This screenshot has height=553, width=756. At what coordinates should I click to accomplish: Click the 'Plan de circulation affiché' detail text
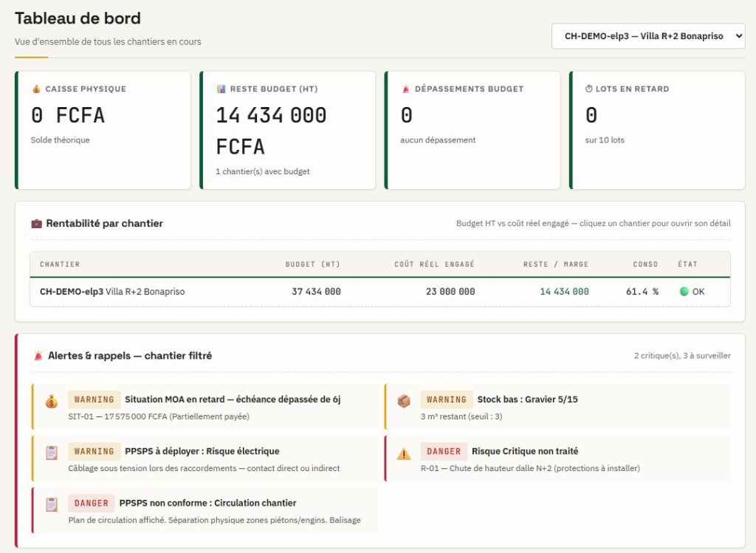(215, 521)
